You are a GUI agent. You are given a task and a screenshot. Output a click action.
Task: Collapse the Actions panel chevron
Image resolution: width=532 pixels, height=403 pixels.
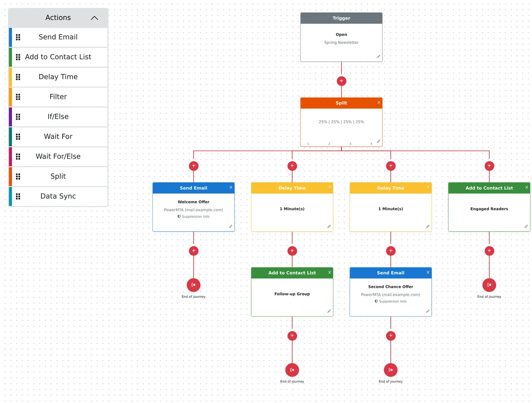[x=94, y=18]
